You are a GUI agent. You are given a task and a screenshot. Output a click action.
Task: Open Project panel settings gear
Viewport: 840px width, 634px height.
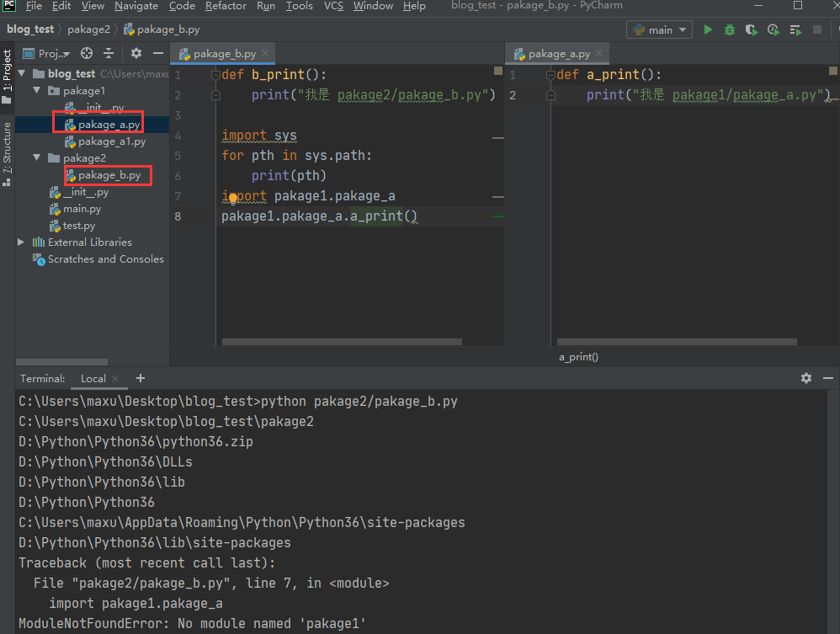(136, 53)
